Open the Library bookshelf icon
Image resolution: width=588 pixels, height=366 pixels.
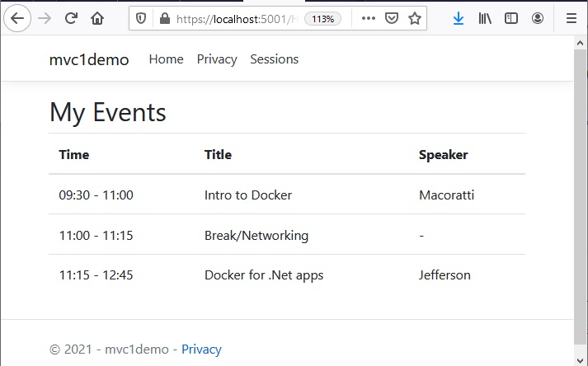(x=485, y=18)
